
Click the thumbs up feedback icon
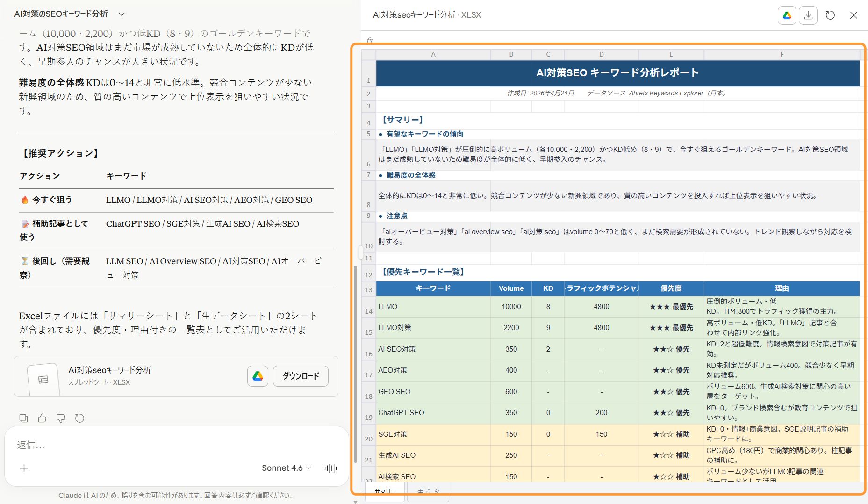coord(42,418)
